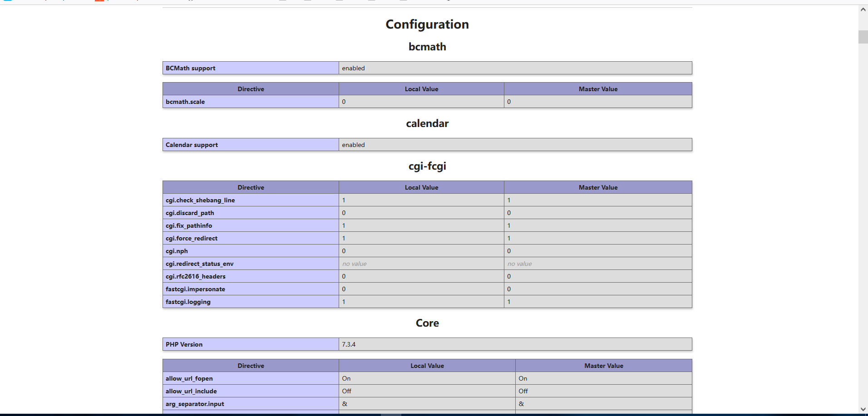This screenshot has height=416, width=868.
Task: Select the PHP Version 7.3.4 value
Action: [348, 344]
